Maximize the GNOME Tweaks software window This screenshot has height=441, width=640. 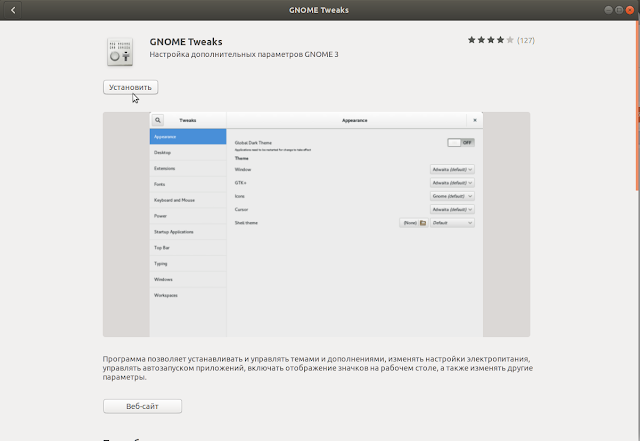(x=619, y=10)
